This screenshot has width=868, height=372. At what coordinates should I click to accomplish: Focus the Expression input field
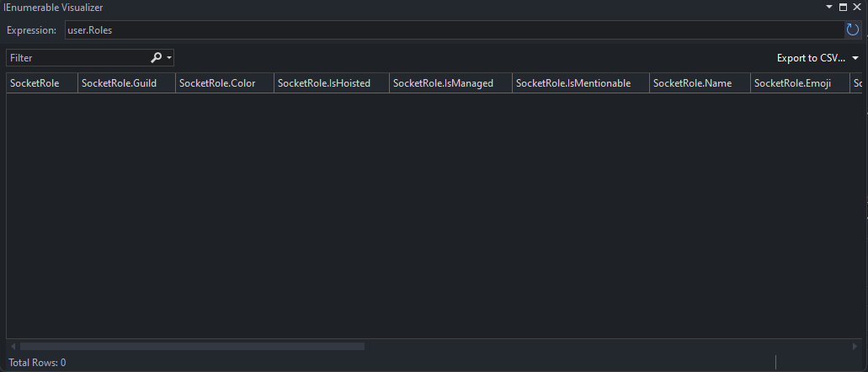coord(455,30)
